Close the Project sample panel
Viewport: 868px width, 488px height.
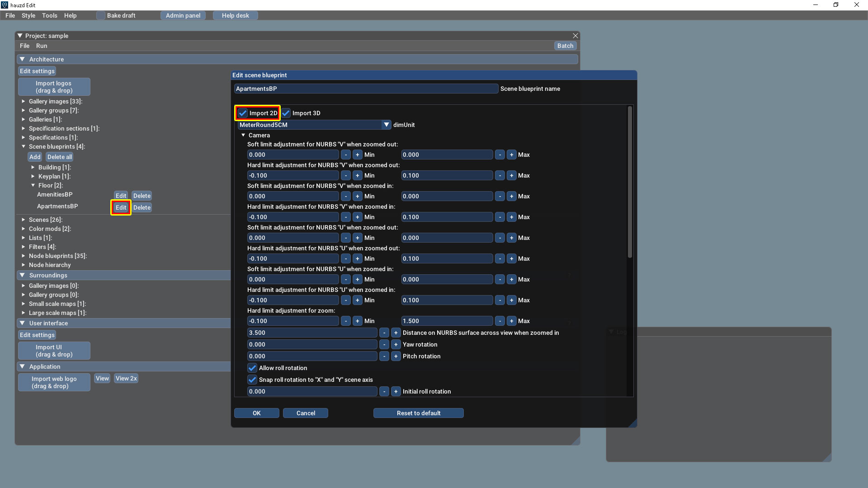(x=575, y=36)
